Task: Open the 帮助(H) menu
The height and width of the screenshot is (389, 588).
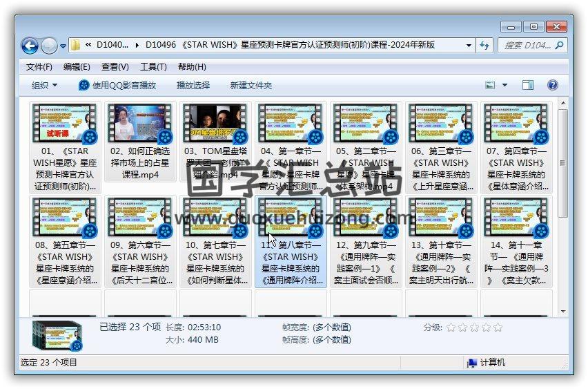Action: (x=192, y=67)
